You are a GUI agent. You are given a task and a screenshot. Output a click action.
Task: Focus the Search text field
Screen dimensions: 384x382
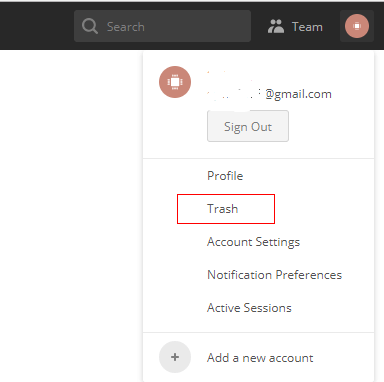162,26
